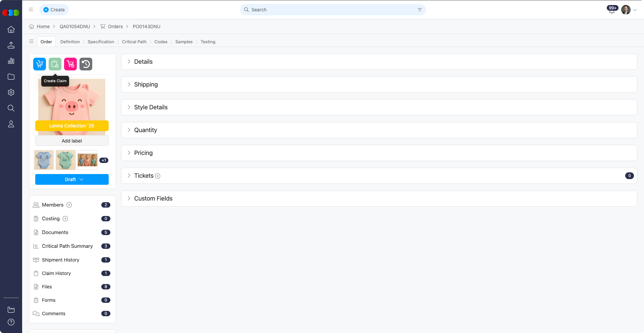Select the green bodysuit thumbnail
644x333 pixels.
point(66,160)
